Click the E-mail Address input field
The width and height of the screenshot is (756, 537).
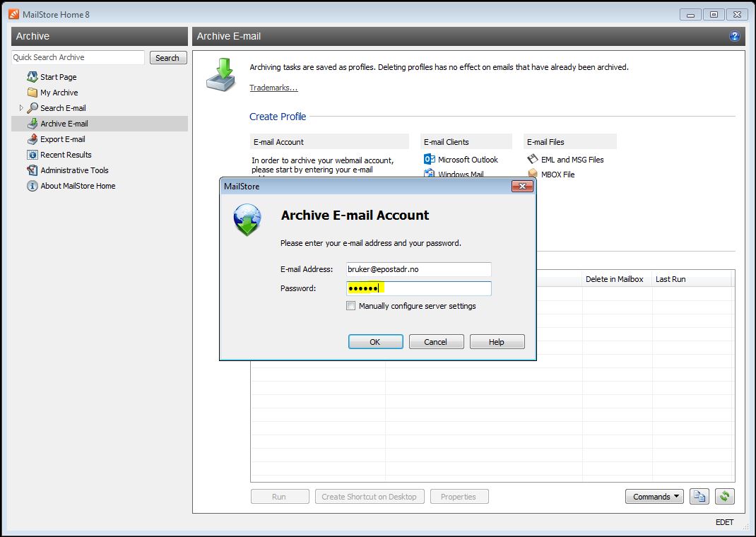click(x=418, y=269)
